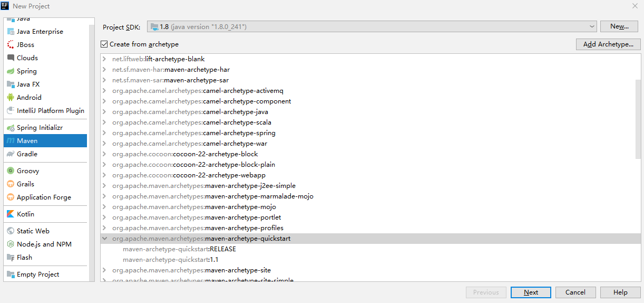Screen dimensions: 644x303
Task: Choose Static Web project type label
Action: 33,231
